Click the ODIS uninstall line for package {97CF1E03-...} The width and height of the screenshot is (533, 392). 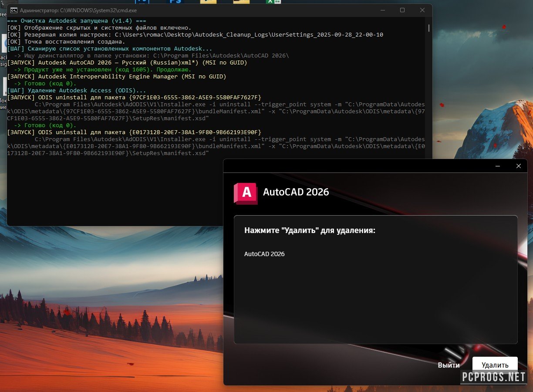(x=134, y=98)
